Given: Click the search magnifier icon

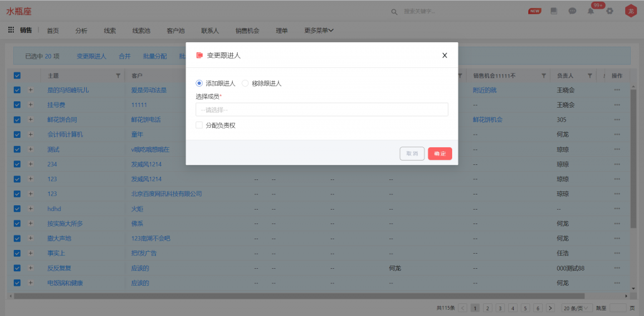Looking at the screenshot, I should (x=394, y=11).
